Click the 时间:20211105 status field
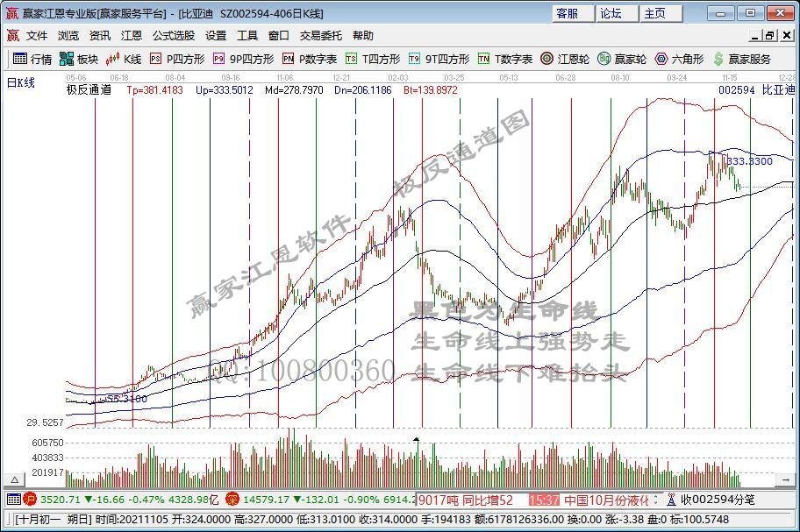800x532 pixels. click(x=132, y=519)
